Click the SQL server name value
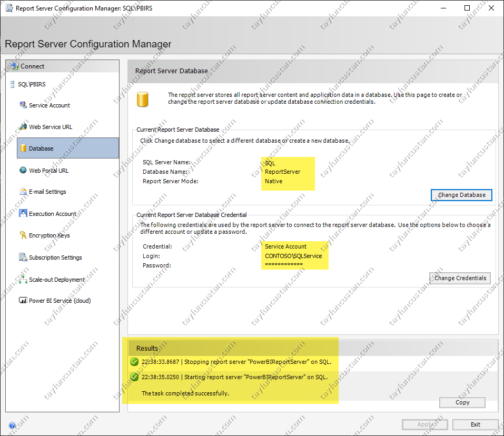504x436 pixels. pyautogui.click(x=270, y=163)
